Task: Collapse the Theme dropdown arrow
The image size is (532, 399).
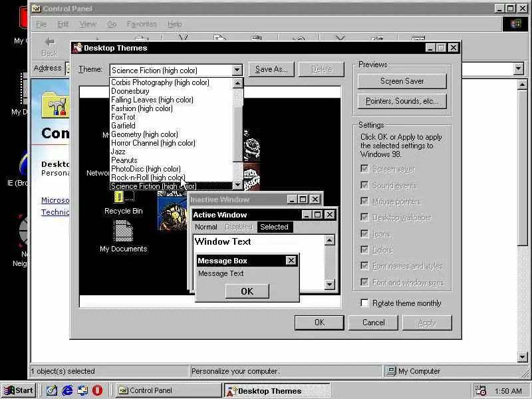Action: point(237,70)
